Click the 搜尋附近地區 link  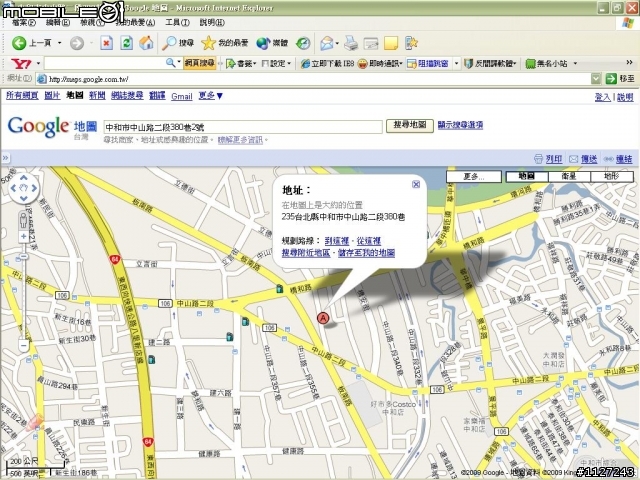pyautogui.click(x=306, y=253)
